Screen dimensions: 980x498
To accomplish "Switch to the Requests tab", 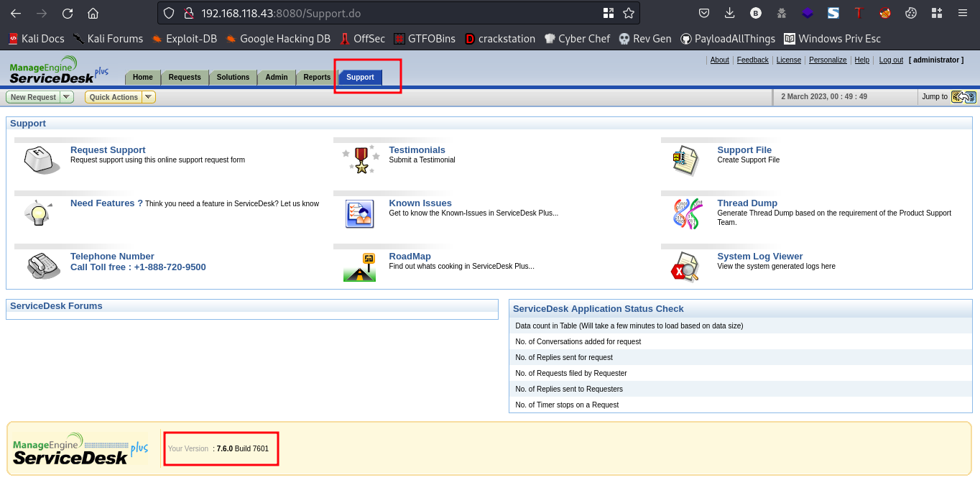I will pyautogui.click(x=185, y=78).
